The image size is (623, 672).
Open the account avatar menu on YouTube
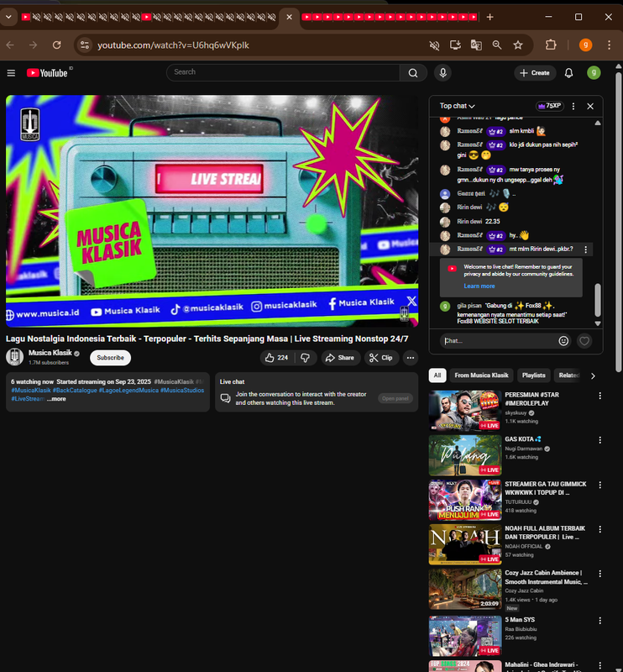(594, 73)
